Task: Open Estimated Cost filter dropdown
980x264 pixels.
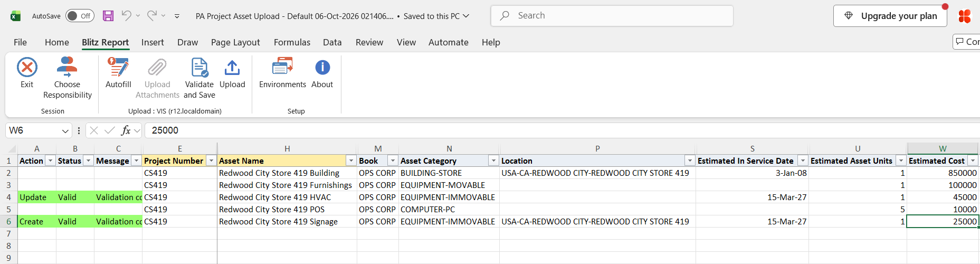Action: click(973, 161)
